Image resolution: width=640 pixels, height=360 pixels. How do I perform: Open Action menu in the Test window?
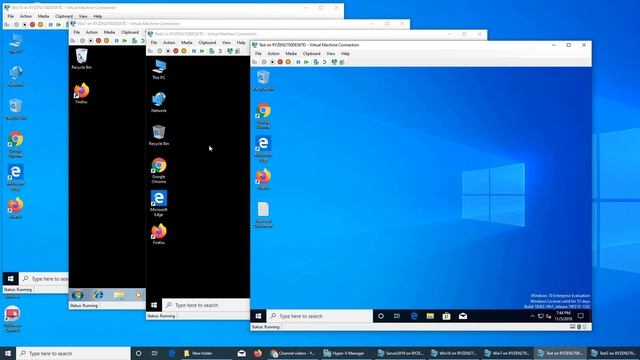point(273,53)
